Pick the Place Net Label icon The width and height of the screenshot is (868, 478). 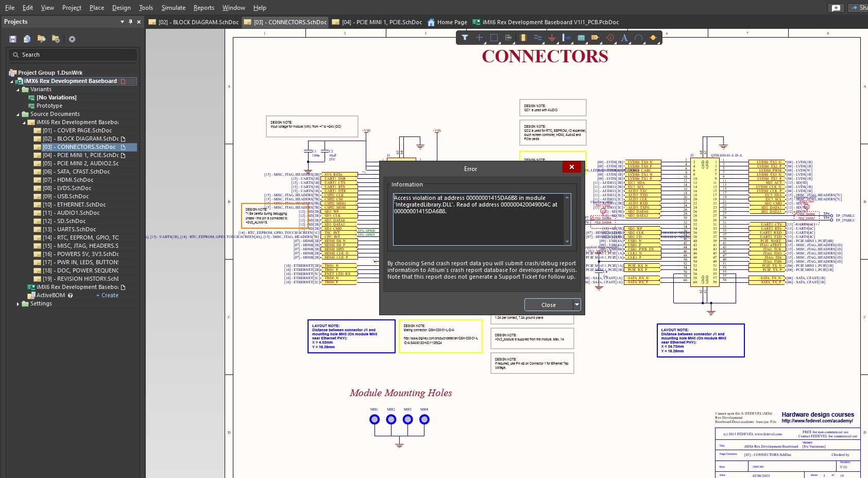(x=567, y=38)
